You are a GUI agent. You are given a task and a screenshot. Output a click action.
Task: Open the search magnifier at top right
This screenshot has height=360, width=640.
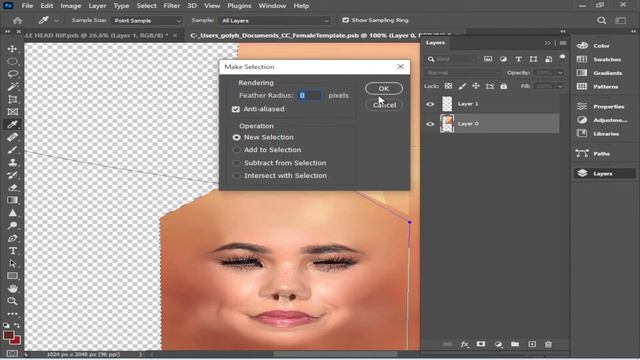pos(601,20)
